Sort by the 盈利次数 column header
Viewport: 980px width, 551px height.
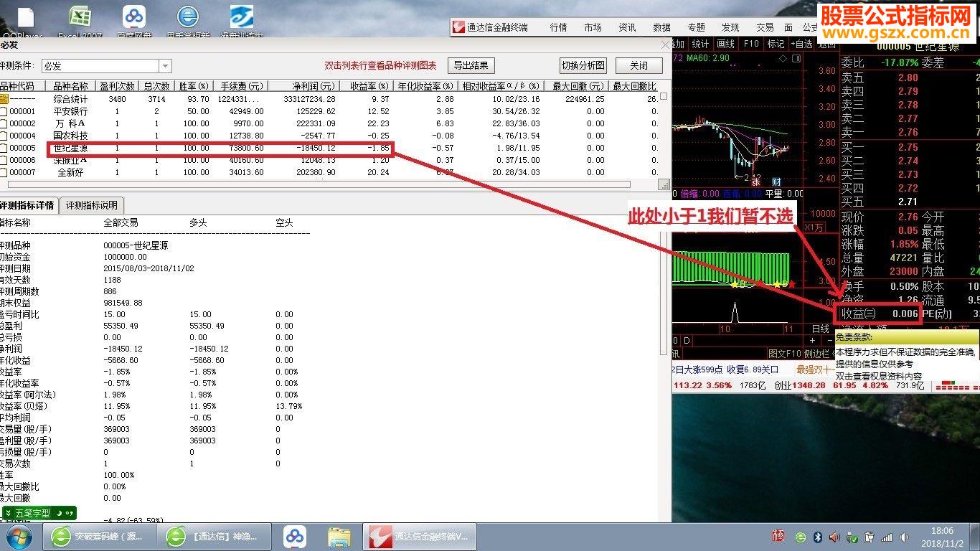[116, 86]
